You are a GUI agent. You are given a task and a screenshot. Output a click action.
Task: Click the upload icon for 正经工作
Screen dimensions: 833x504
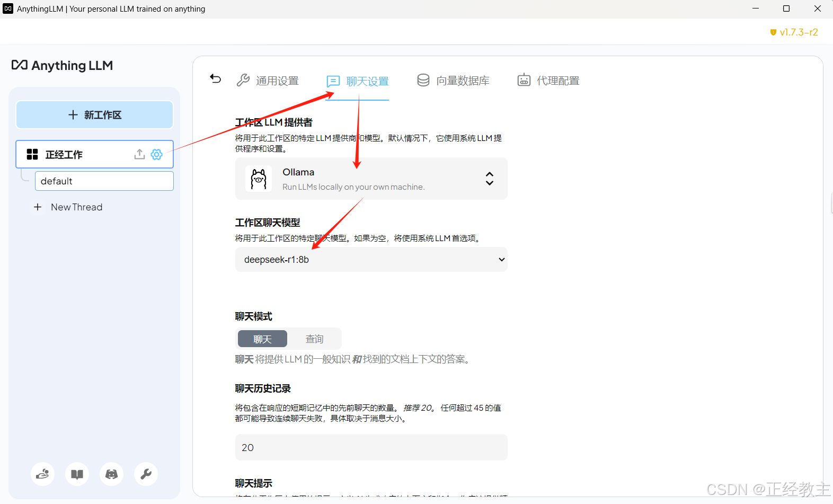[x=139, y=154]
